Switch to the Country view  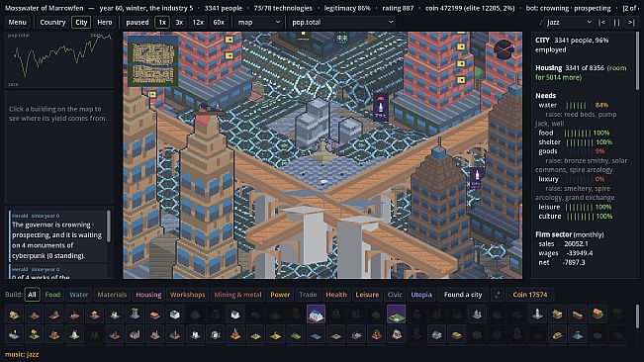tap(52, 22)
